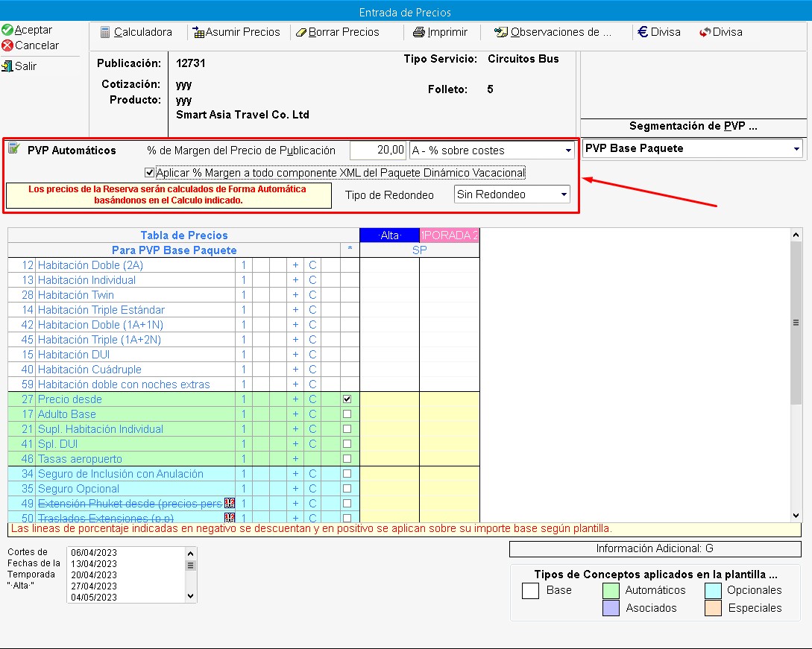Click the Imprimir printer icon

(x=418, y=33)
